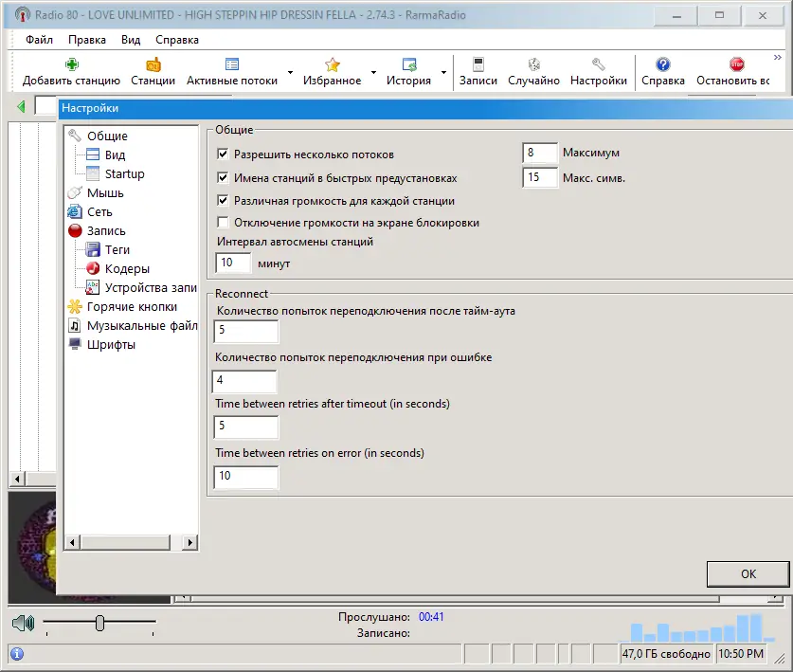Viewport: 793px width, 672px height.
Task: Click the 47,0 ГБ свободно status entry
Action: [x=666, y=654]
